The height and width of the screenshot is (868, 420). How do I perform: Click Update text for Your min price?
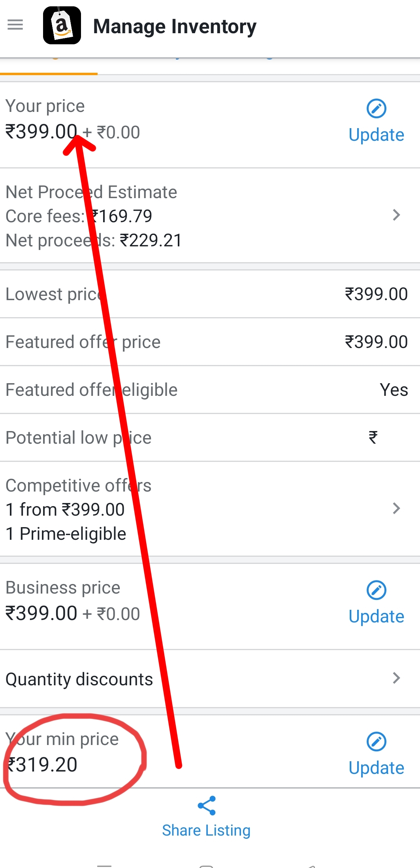pos(376,768)
